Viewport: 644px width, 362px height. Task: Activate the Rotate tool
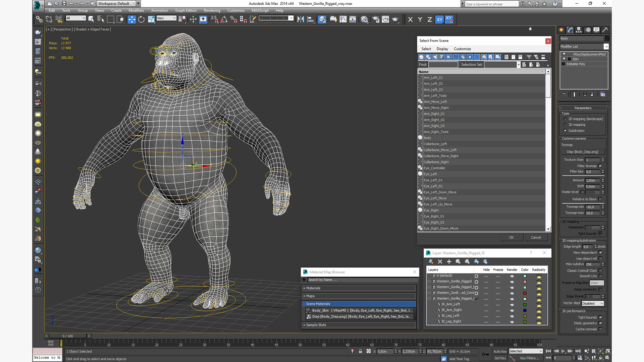pos(141,19)
